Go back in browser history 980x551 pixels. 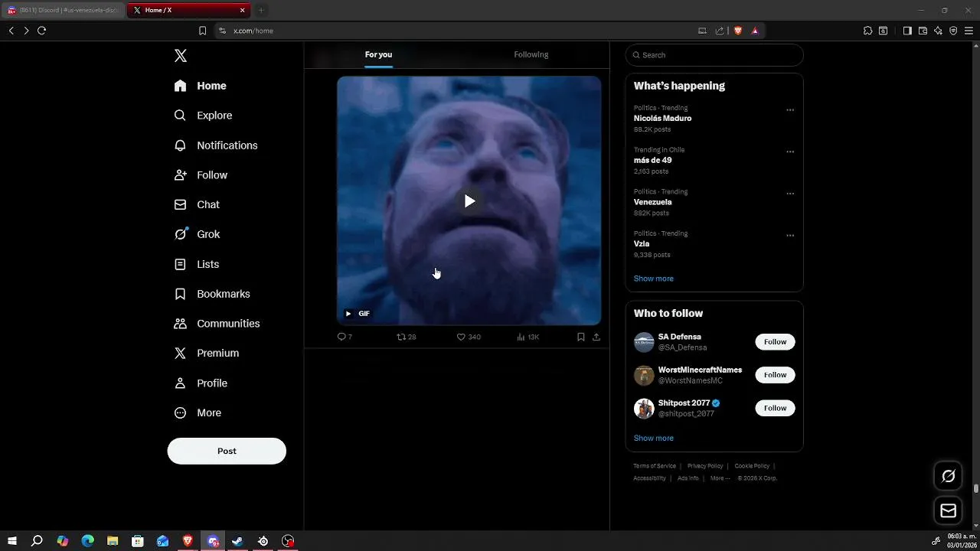[11, 31]
